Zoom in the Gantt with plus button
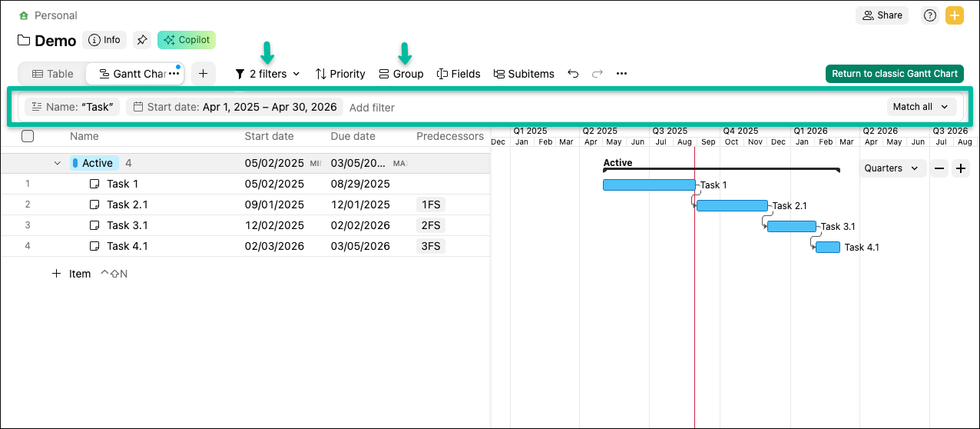Image resolution: width=980 pixels, height=429 pixels. pos(961,168)
